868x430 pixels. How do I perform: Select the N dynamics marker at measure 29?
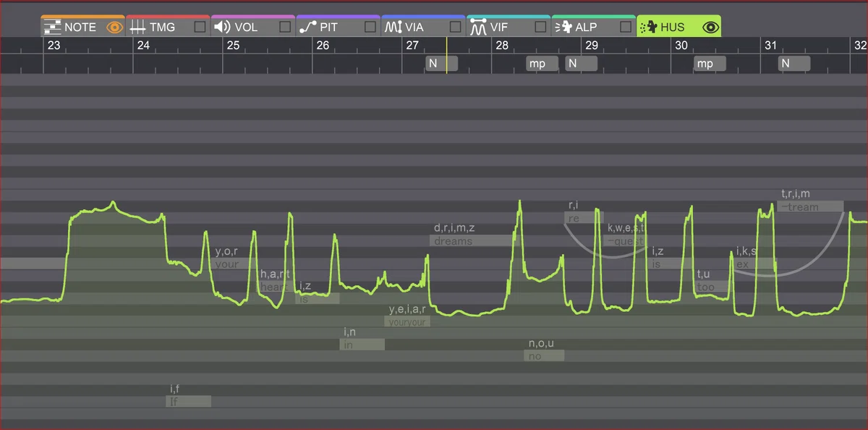[581, 64]
